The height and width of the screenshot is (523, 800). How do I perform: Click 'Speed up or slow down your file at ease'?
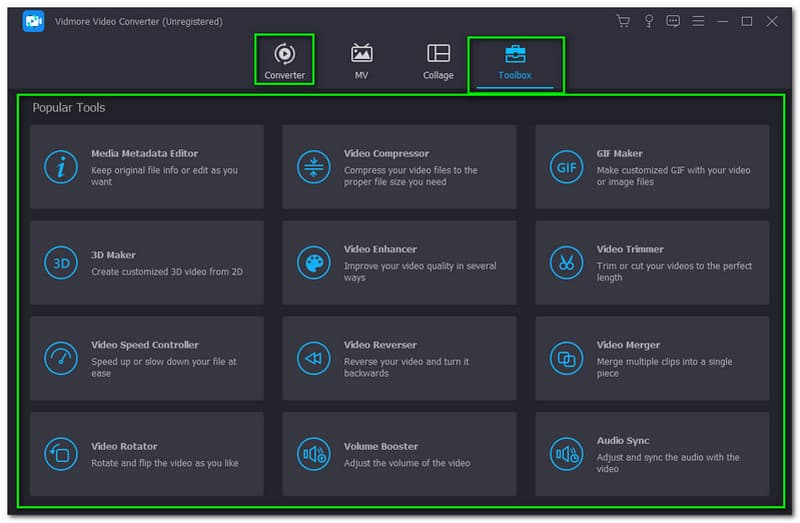pos(164,367)
